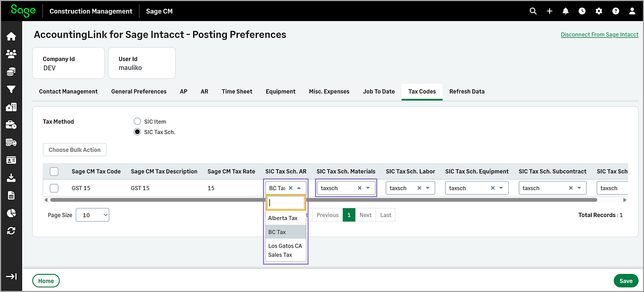Tick the header select-all checkbox

(54, 171)
